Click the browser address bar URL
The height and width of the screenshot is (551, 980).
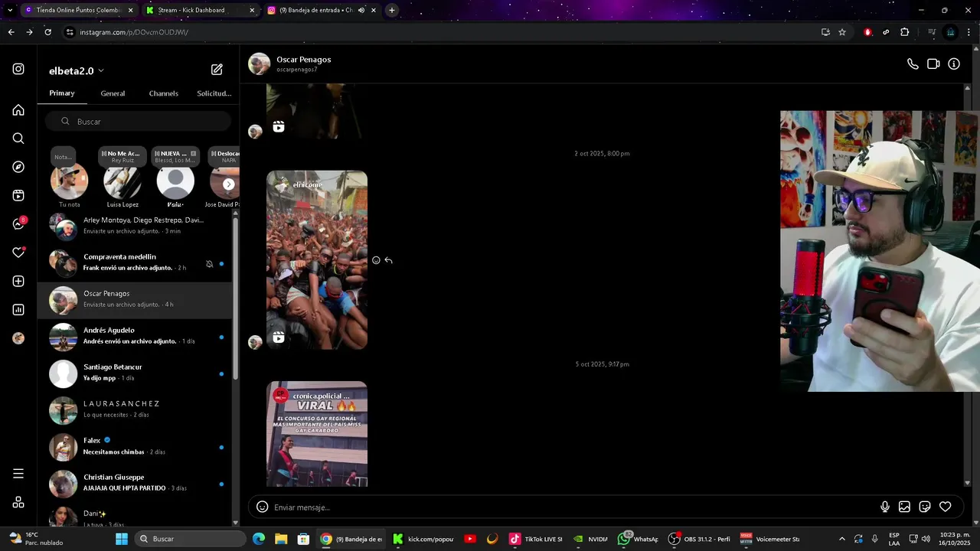click(x=134, y=32)
